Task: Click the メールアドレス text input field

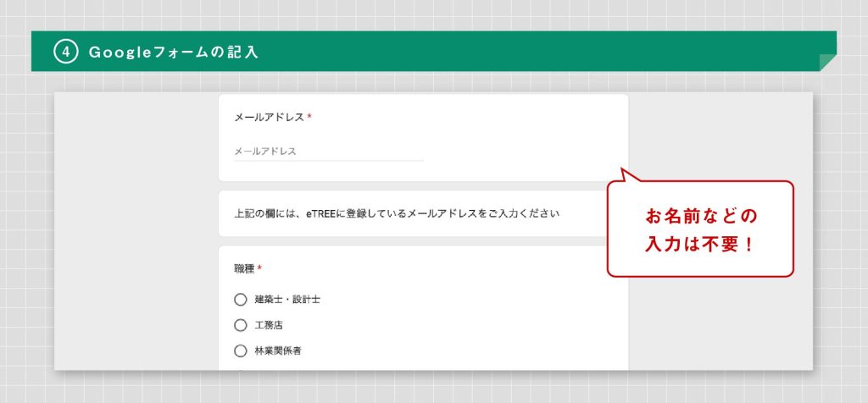Action: [x=328, y=152]
